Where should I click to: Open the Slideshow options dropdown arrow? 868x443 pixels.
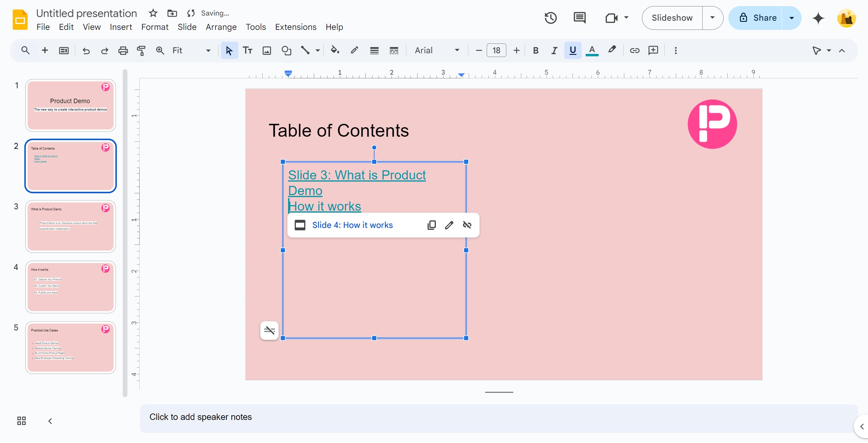point(712,18)
